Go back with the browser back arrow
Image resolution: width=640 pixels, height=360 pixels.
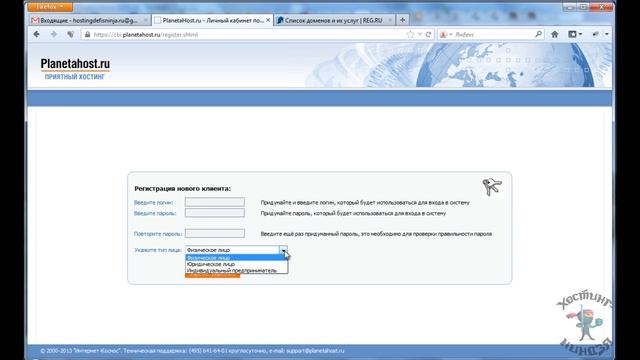click(37, 35)
